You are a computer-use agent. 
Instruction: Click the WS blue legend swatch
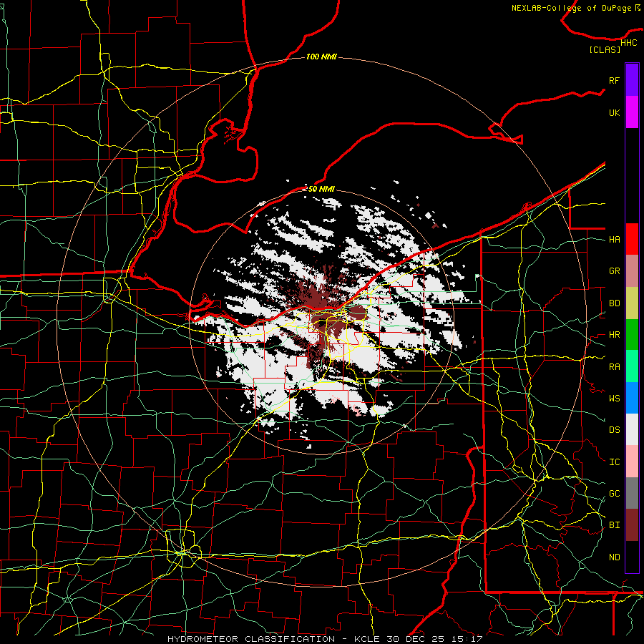(632, 398)
